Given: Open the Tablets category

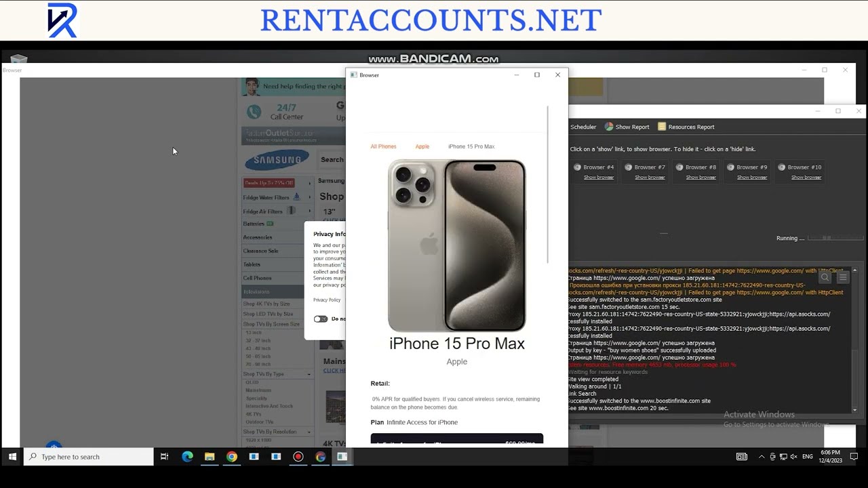Looking at the screenshot, I should pos(252,264).
